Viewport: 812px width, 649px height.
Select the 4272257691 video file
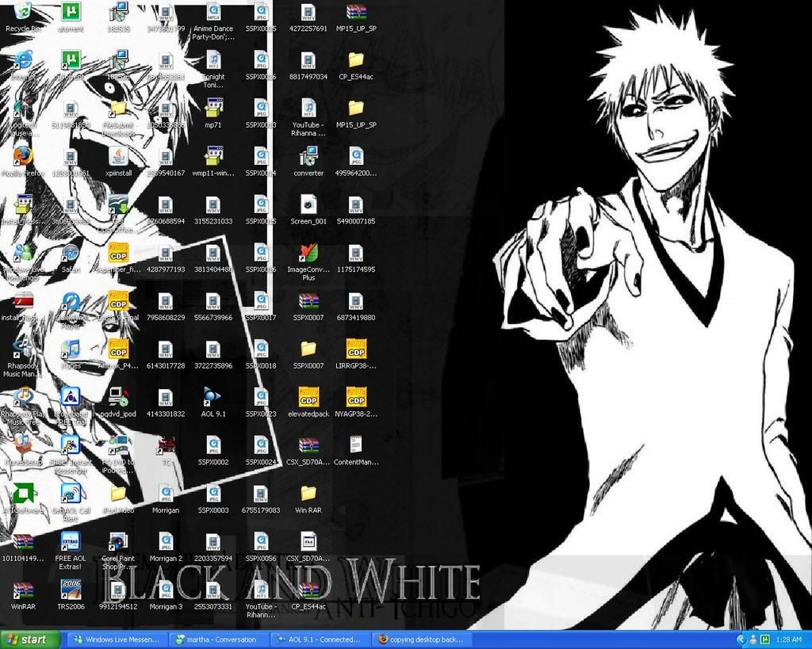pyautogui.click(x=308, y=17)
